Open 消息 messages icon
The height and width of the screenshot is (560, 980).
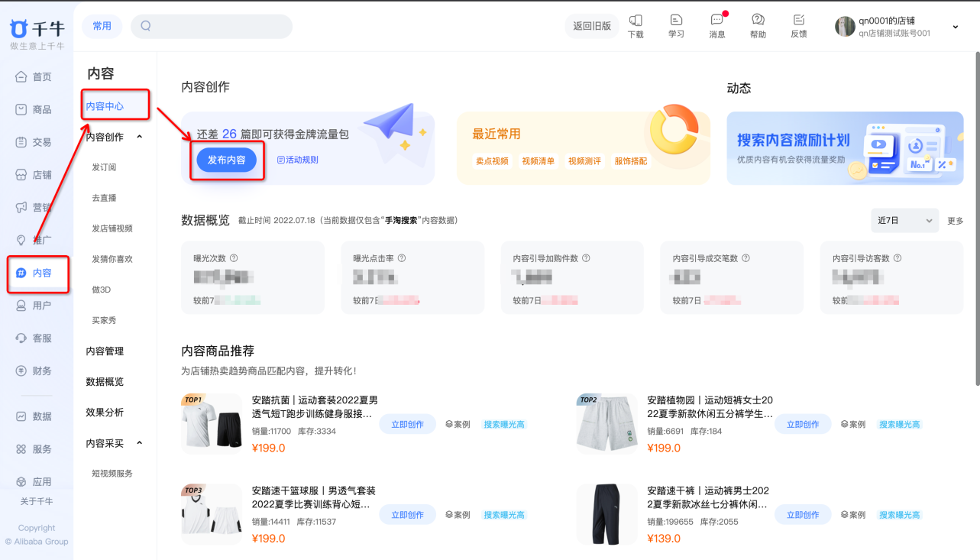[x=717, y=26]
